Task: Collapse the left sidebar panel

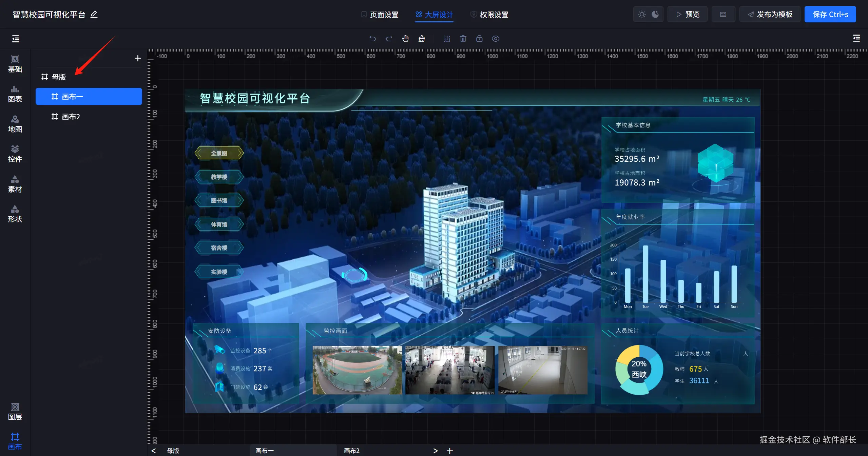Action: pyautogui.click(x=16, y=39)
